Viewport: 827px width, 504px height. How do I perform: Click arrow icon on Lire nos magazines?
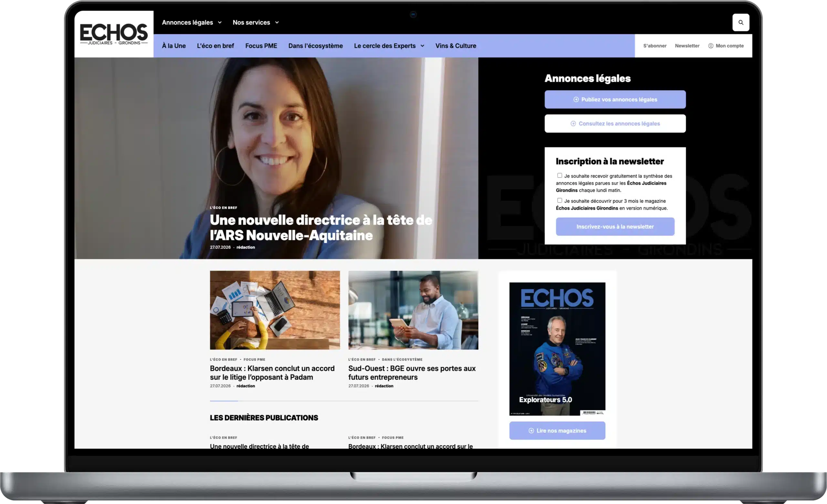[531, 430]
